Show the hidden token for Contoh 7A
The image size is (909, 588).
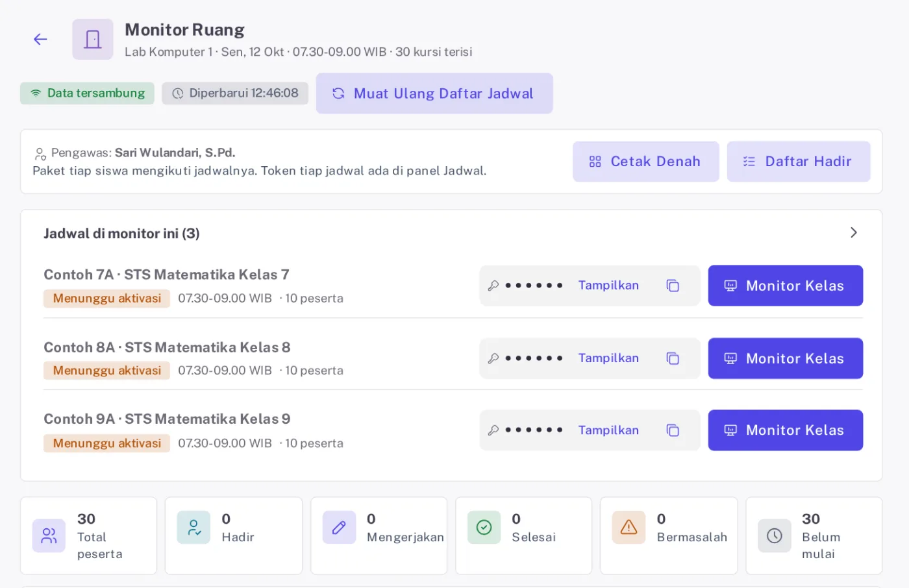(x=608, y=286)
